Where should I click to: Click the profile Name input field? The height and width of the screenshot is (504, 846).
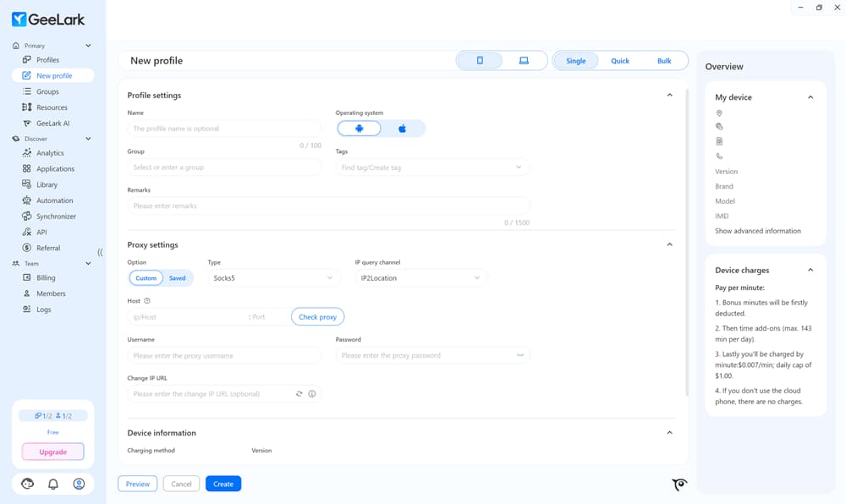pos(223,128)
